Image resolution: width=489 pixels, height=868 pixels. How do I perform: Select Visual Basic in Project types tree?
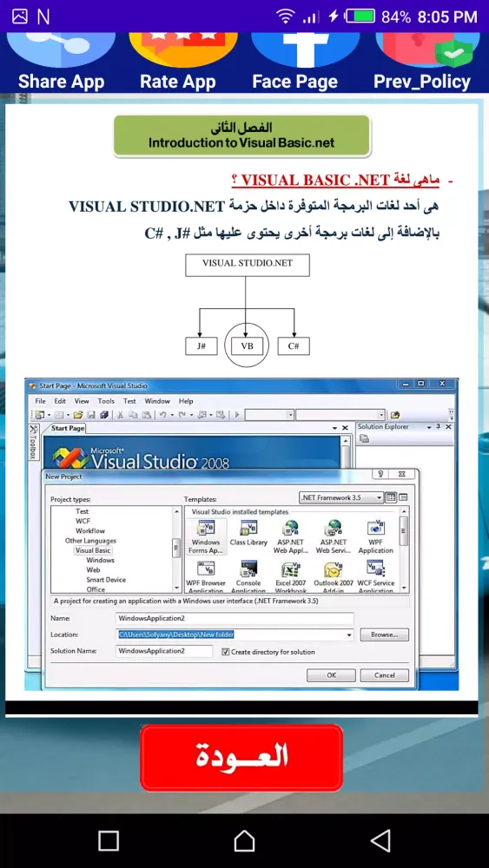point(93,550)
